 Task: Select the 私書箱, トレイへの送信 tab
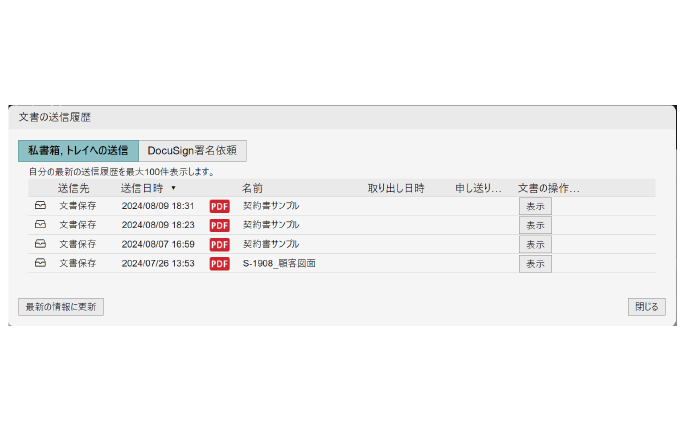78,151
